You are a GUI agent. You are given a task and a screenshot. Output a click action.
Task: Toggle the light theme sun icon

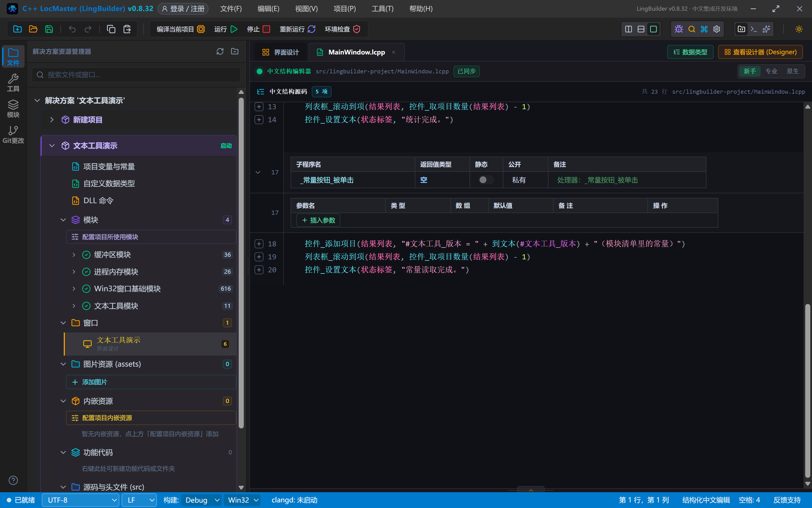pyautogui.click(x=799, y=29)
